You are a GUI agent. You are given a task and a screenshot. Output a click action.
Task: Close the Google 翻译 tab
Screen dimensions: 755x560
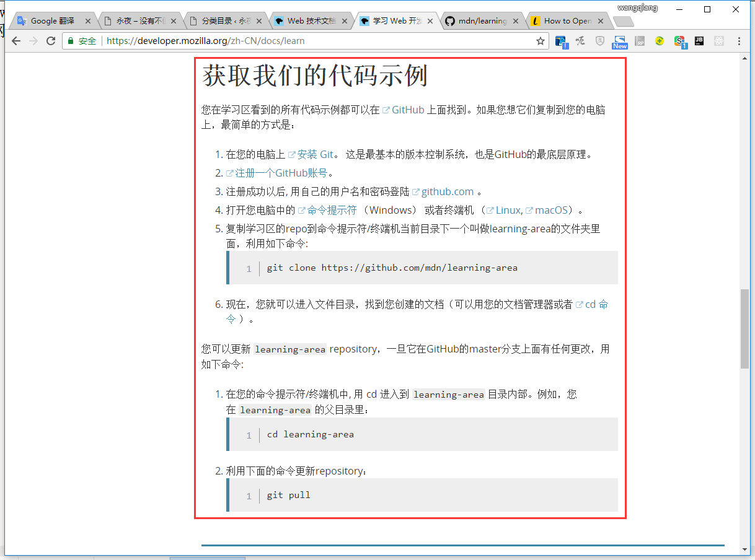click(x=89, y=21)
